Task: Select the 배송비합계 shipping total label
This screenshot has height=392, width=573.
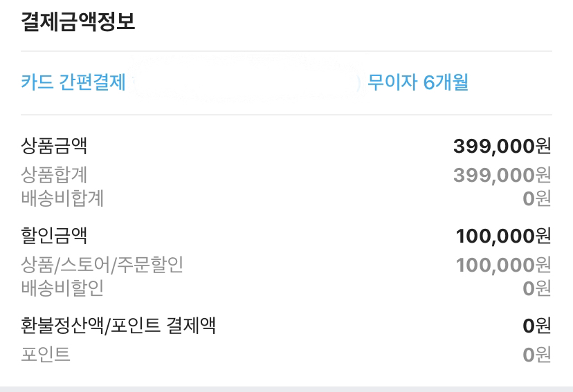Action: (62, 198)
